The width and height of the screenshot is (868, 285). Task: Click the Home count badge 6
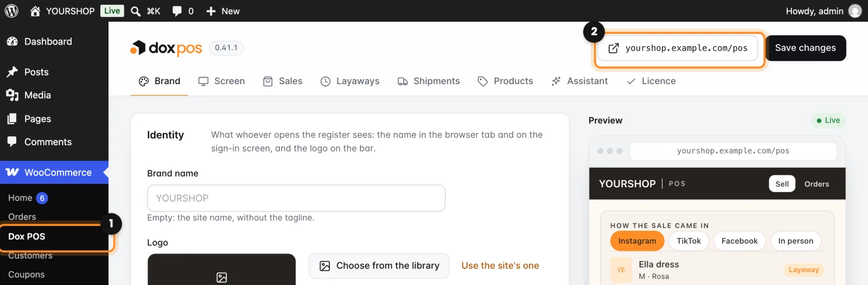42,198
